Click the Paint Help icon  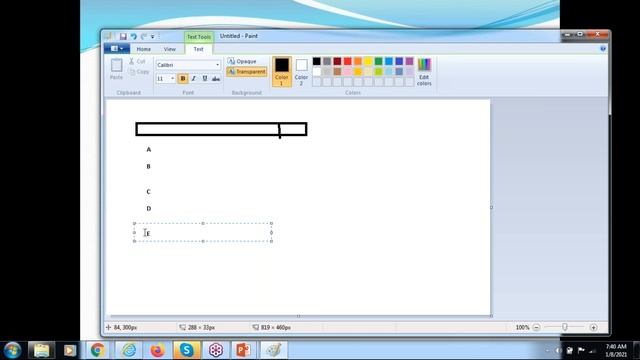(x=603, y=49)
